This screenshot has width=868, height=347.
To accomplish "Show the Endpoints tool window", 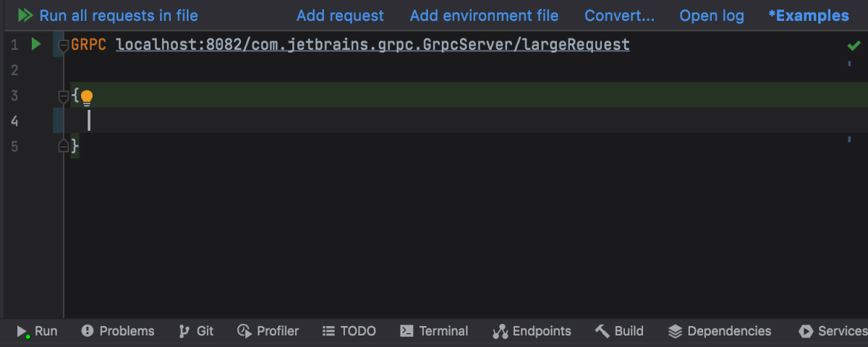I will [x=532, y=331].
